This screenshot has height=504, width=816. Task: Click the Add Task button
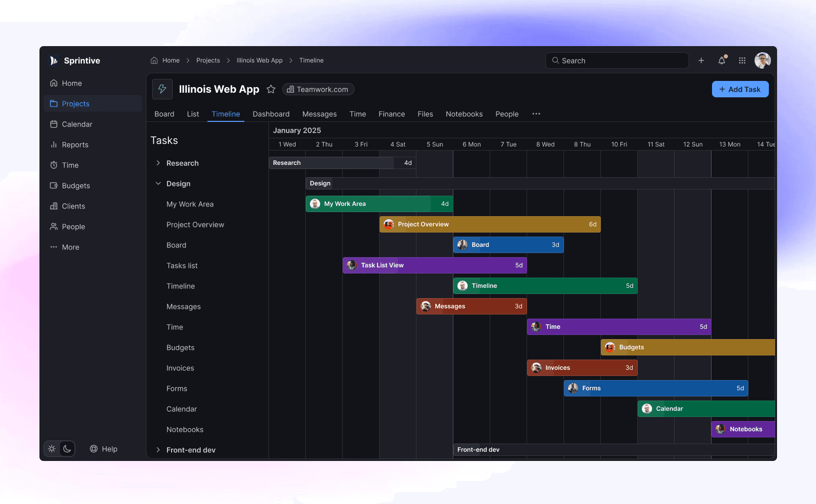click(740, 89)
